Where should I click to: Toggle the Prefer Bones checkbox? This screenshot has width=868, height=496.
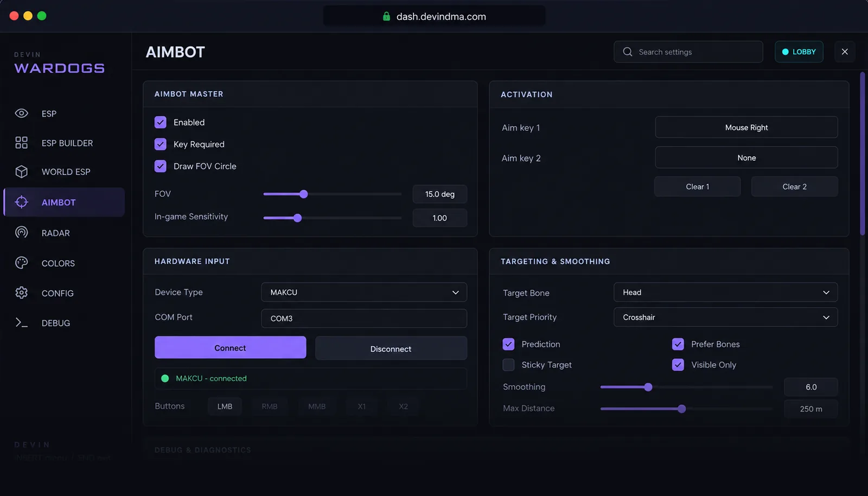point(678,344)
